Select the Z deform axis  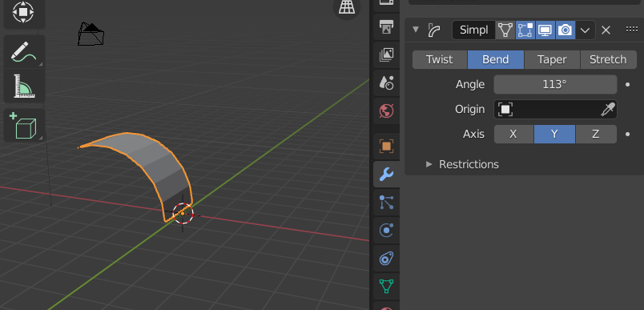[596, 135]
